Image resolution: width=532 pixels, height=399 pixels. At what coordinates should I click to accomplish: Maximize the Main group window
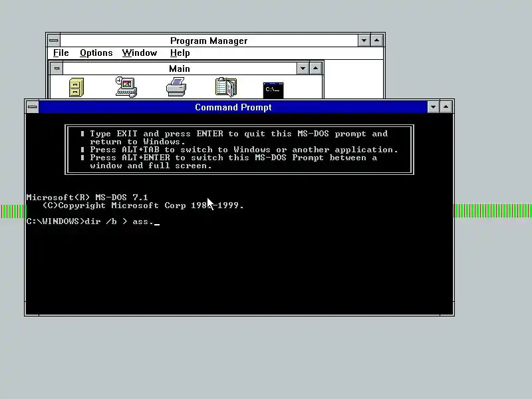click(315, 68)
